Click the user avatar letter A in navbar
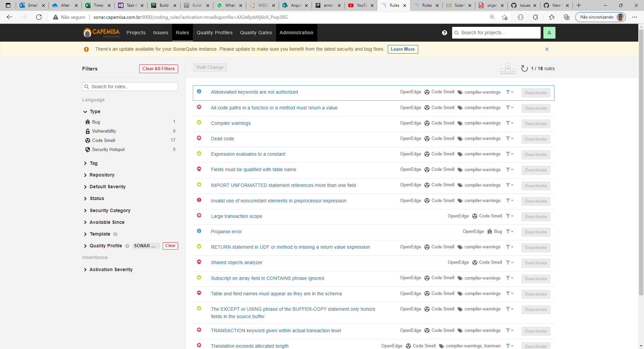The width and height of the screenshot is (644, 349). coord(549,33)
